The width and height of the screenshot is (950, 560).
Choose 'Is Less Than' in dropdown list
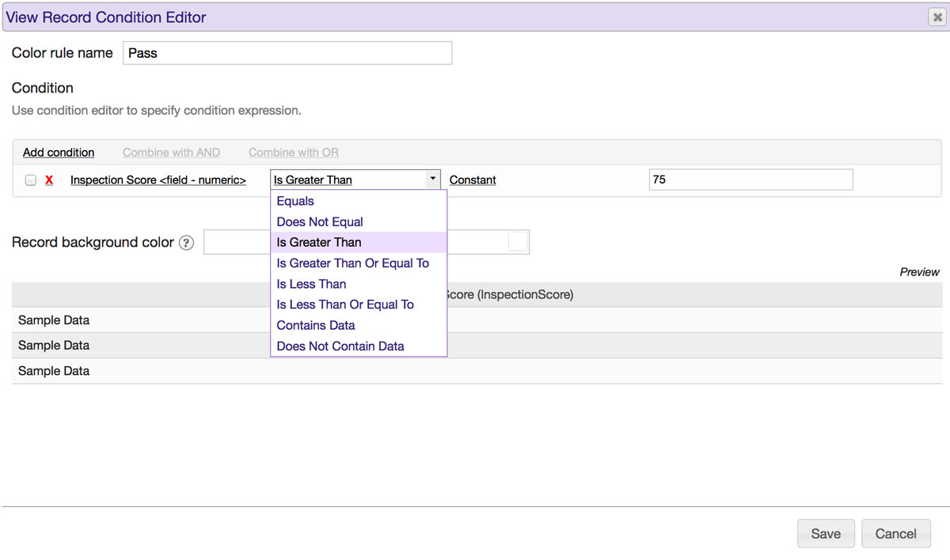pyautogui.click(x=311, y=284)
